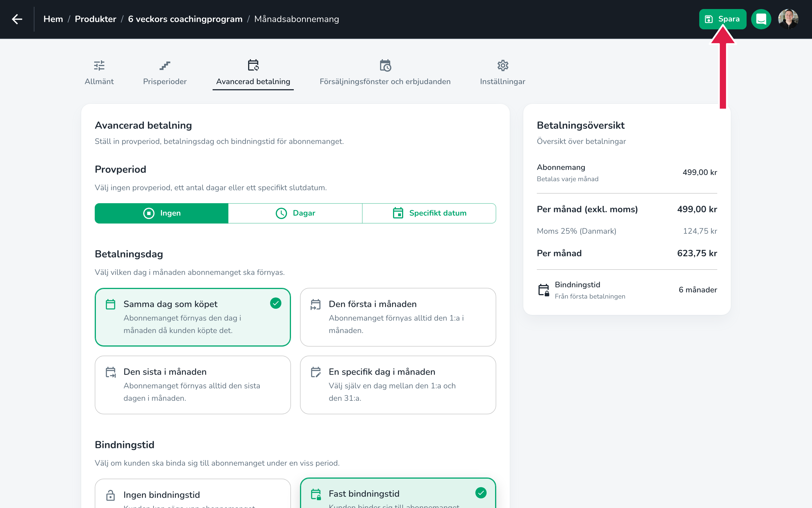The height and width of the screenshot is (508, 812).
Task: Click the Allmänt sliders icon
Action: click(99, 65)
